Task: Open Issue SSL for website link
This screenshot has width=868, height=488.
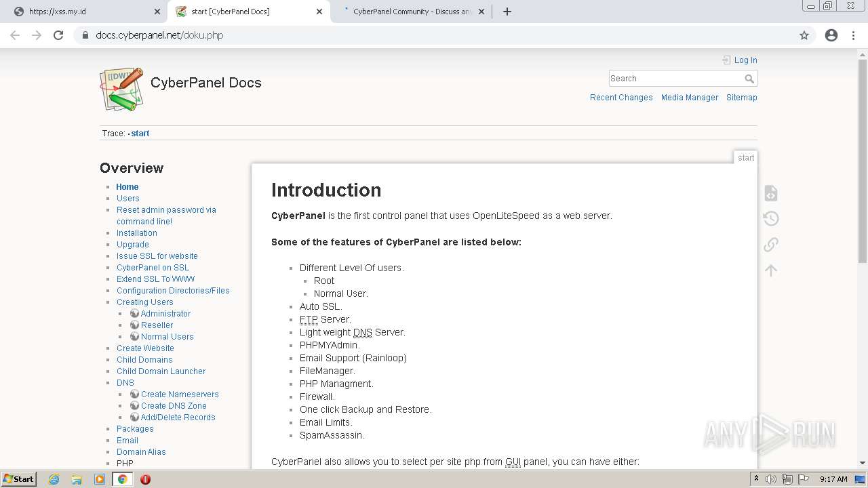Action: [x=157, y=256]
